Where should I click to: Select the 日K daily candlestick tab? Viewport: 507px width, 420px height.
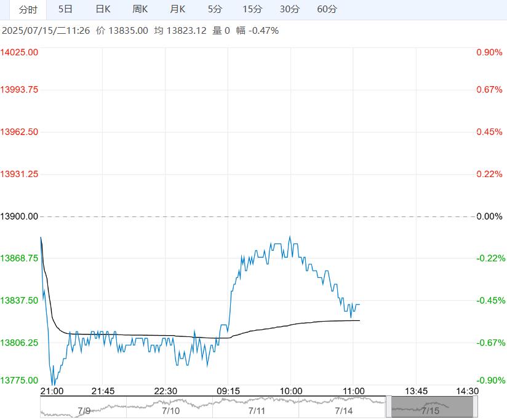coord(103,9)
